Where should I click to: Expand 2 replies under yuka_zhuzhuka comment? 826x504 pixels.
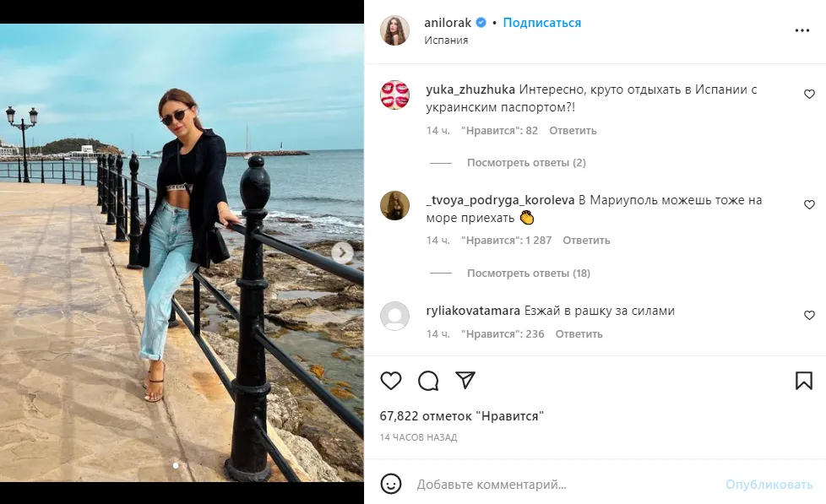[525, 163]
